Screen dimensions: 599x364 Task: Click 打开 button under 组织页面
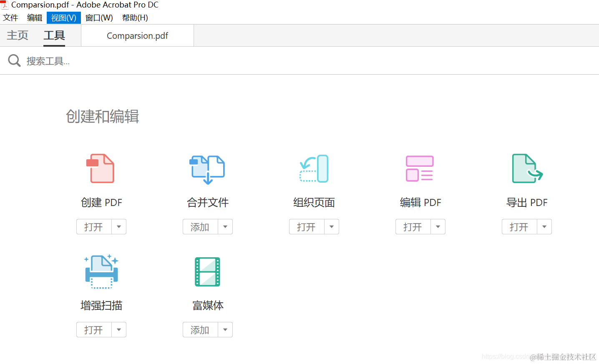click(307, 227)
